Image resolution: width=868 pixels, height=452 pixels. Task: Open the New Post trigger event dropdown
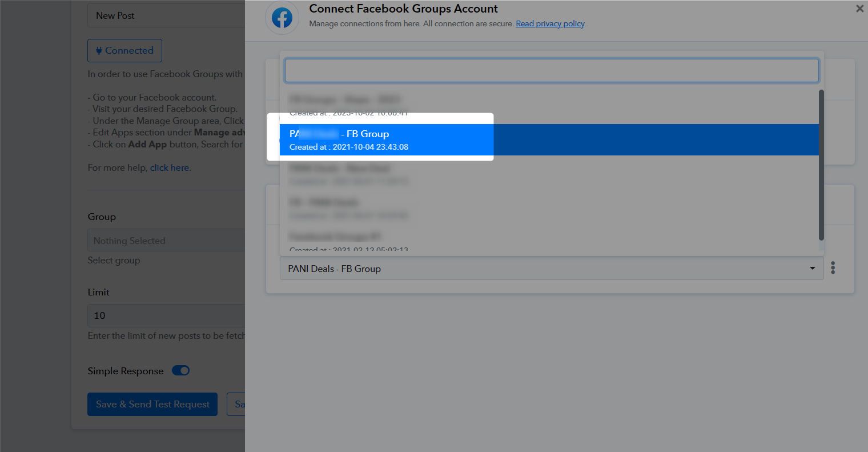(x=166, y=15)
